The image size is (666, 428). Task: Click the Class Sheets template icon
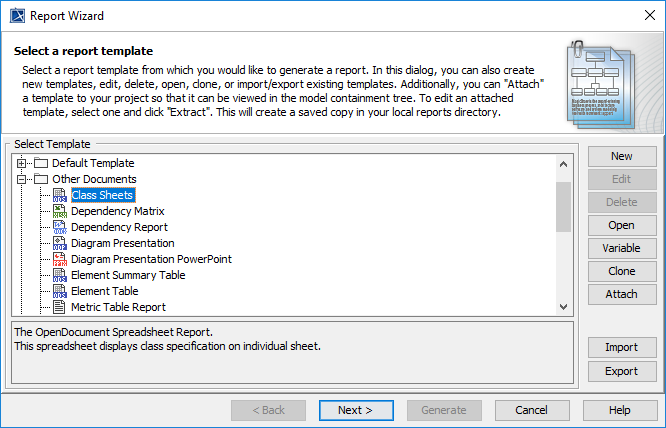tap(59, 195)
